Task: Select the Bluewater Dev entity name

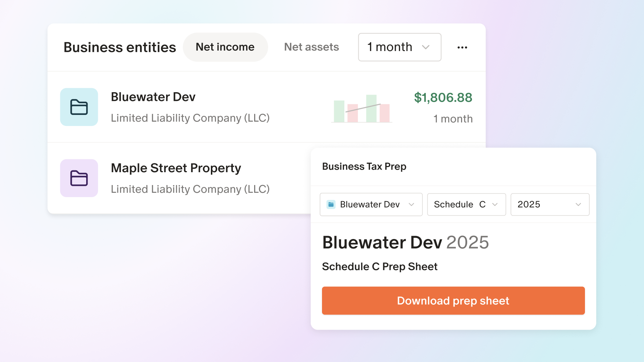Action: (x=153, y=97)
